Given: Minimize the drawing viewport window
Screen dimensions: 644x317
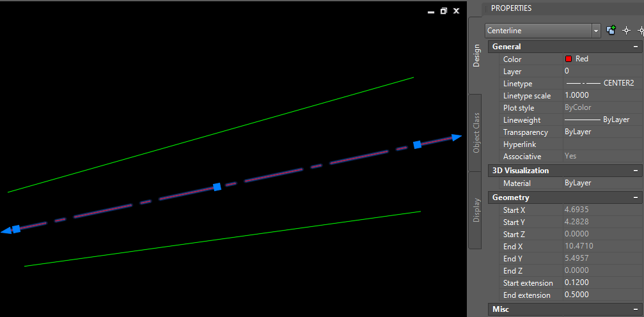Looking at the screenshot, I should [x=431, y=12].
